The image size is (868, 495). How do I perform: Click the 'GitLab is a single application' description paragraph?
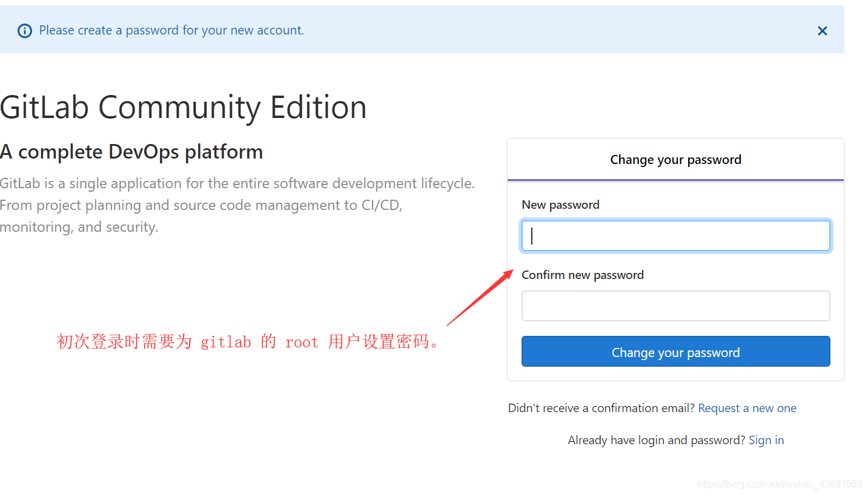[237, 205]
